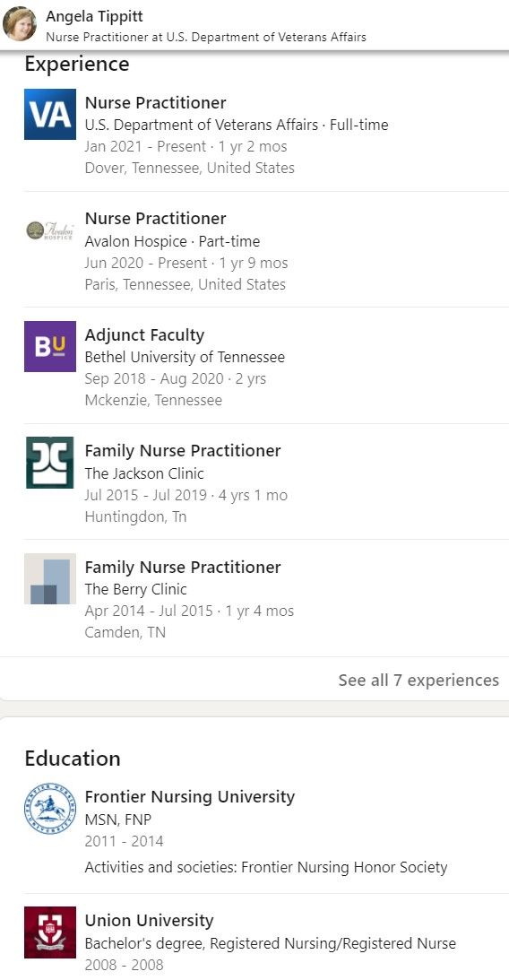
Task: Click the Bethel University of Tennessee text
Action: pyautogui.click(x=185, y=358)
